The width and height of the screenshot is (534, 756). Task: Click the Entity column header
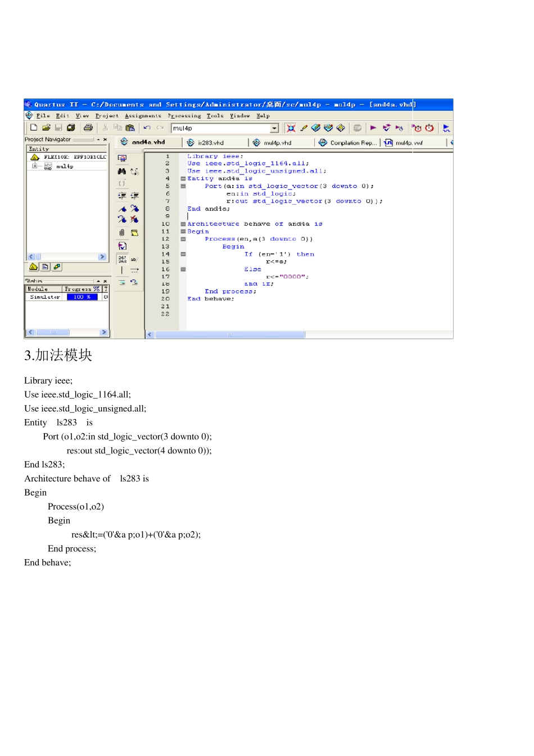point(67,149)
